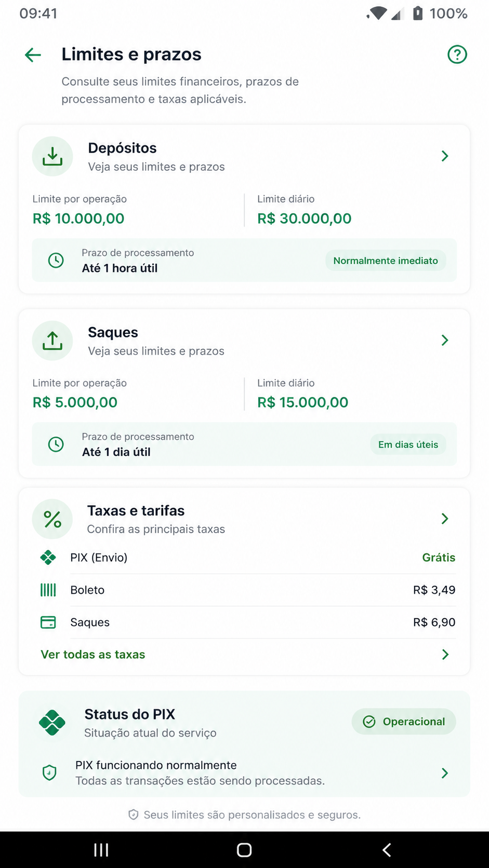489x868 pixels.
Task: Tap the Boleto barcode icon
Action: (x=48, y=590)
